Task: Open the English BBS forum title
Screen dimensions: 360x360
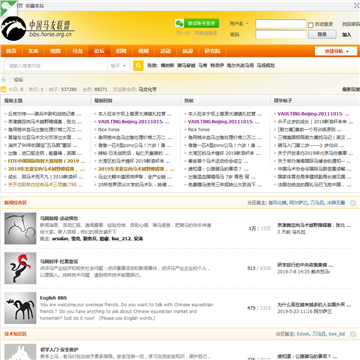Action: coord(53,298)
